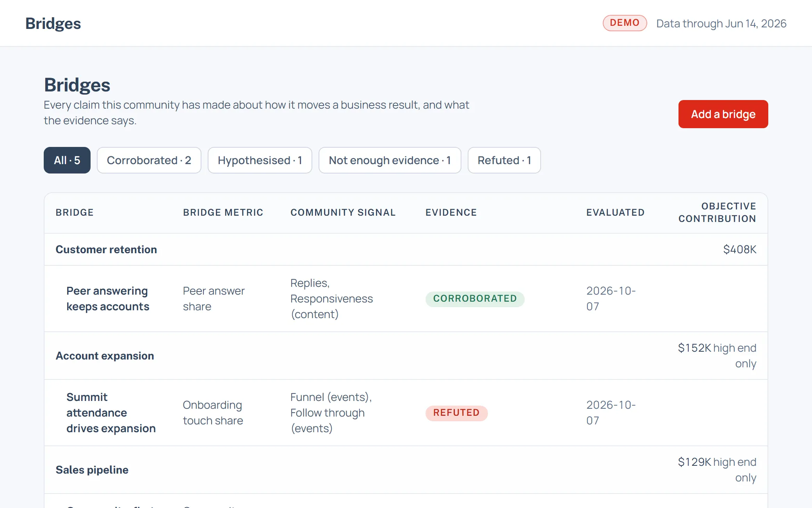
Task: Click the Add a bridge button
Action: (723, 114)
